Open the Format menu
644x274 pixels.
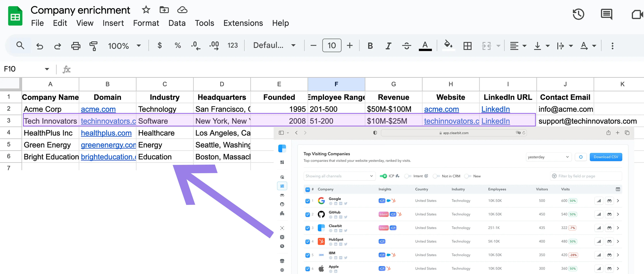click(146, 23)
